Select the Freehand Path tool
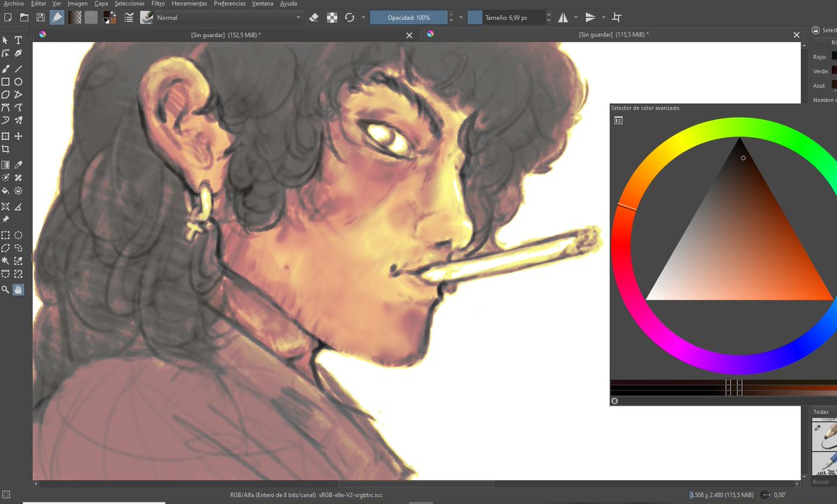 [x=19, y=107]
